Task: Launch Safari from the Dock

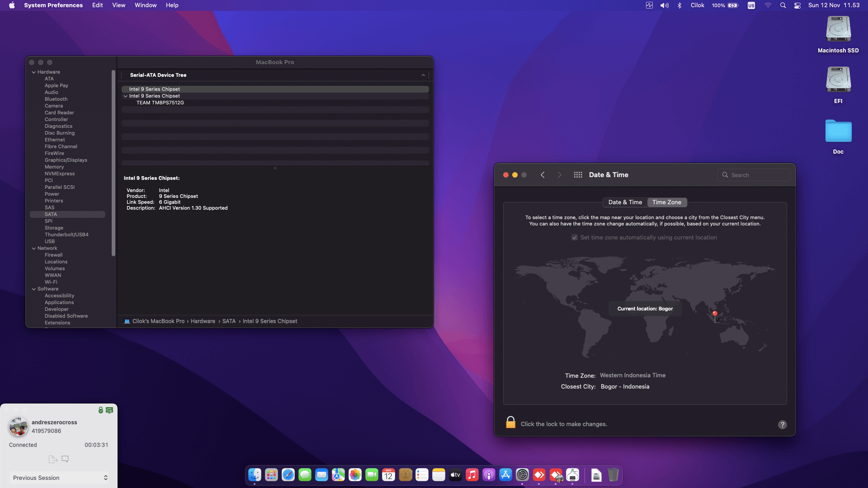Action: pyautogui.click(x=288, y=475)
